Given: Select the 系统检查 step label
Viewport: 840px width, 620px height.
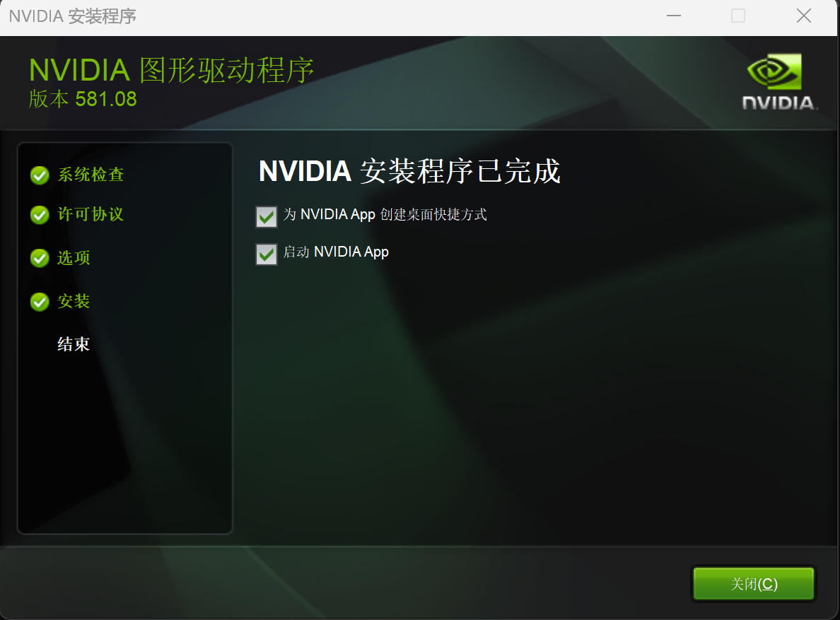Looking at the screenshot, I should pos(91,175).
